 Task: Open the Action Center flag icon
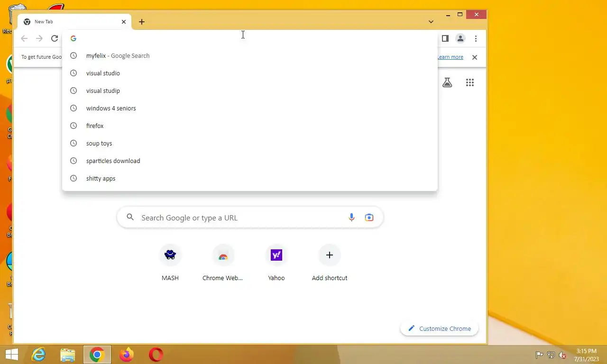click(x=539, y=355)
